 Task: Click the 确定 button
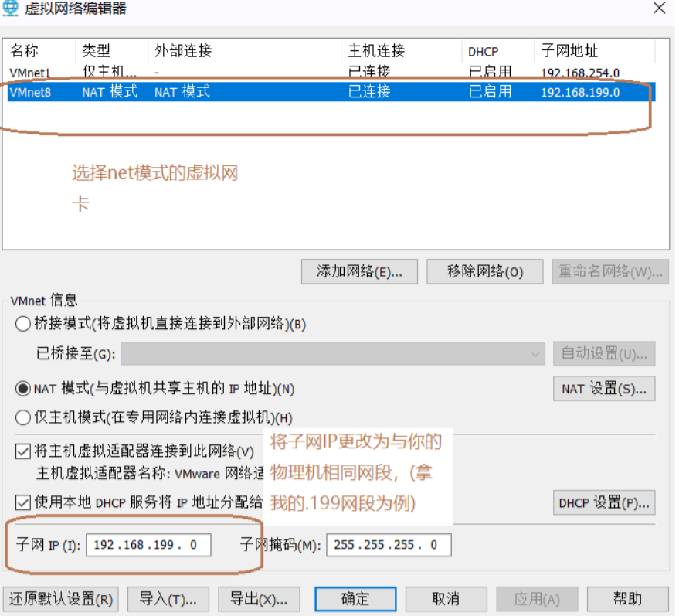tap(355, 598)
